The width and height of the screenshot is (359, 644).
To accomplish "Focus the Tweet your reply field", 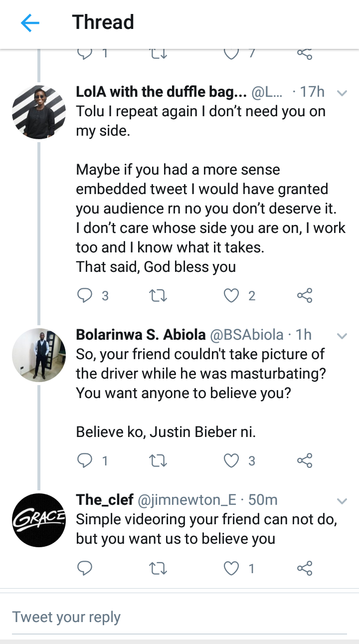I will tap(179, 617).
